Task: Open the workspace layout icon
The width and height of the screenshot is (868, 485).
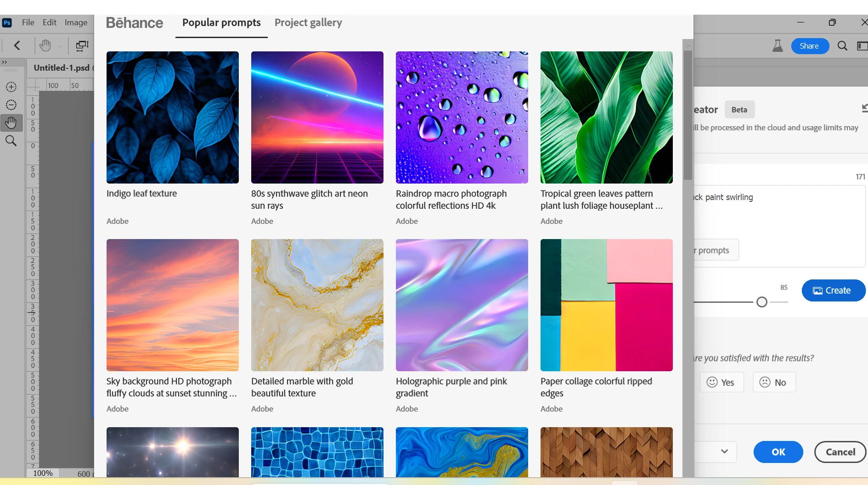Action: 862,46
